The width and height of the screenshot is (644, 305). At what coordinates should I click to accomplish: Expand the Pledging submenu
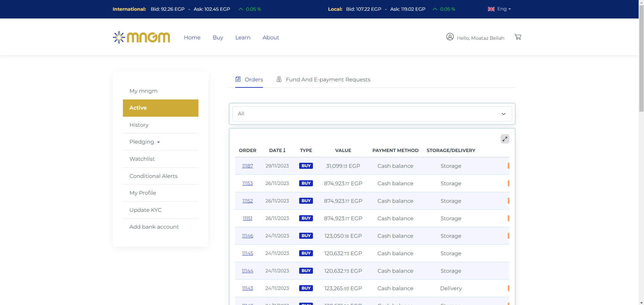point(145,142)
